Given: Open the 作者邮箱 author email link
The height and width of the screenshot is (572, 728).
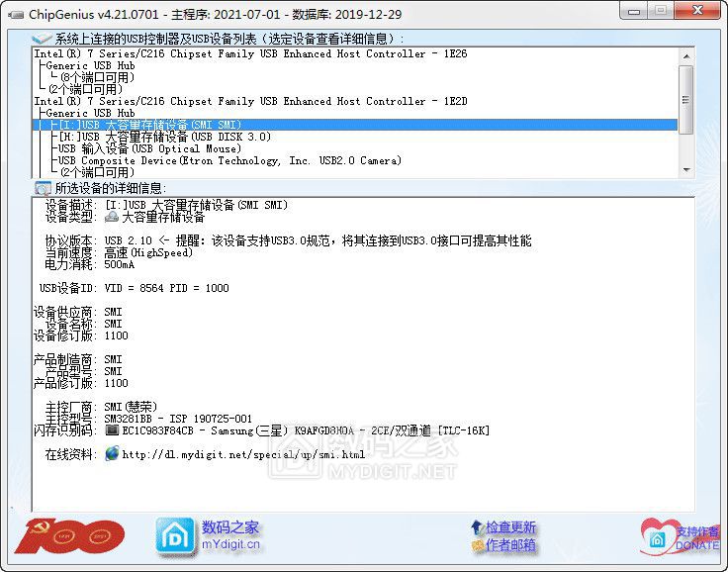Looking at the screenshot, I should [x=510, y=545].
